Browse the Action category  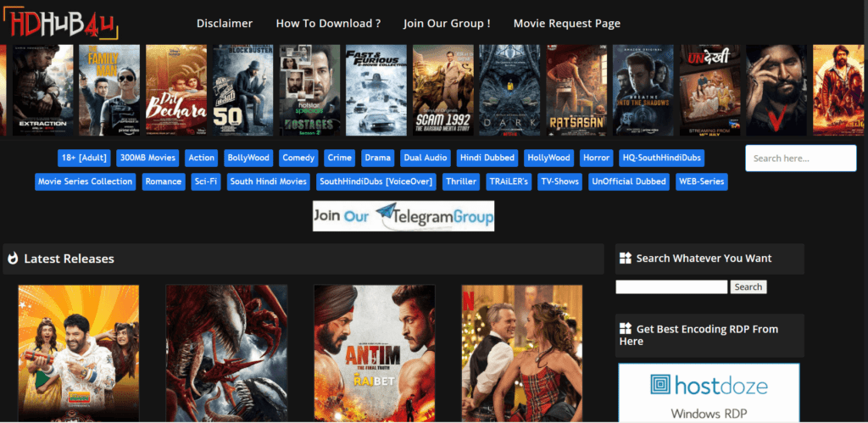tap(202, 158)
